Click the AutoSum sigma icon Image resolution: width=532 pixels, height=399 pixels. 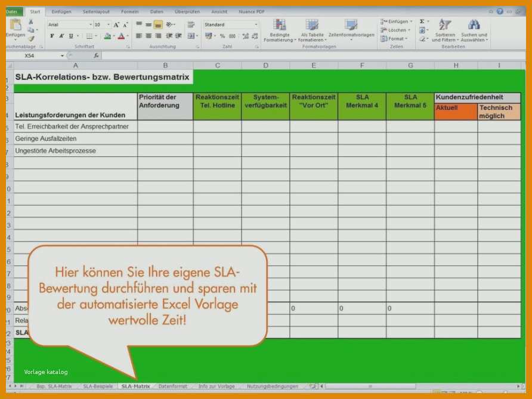(x=422, y=21)
